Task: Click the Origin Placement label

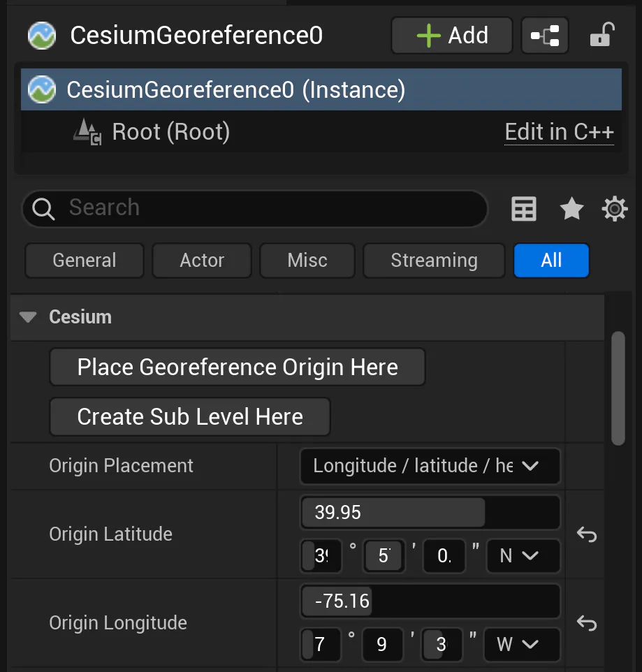Action: 121,466
